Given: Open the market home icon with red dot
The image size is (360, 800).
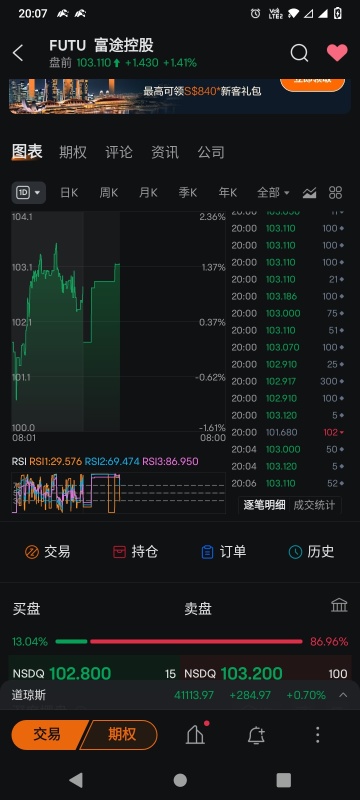Looking at the screenshot, I should pyautogui.click(x=196, y=734).
